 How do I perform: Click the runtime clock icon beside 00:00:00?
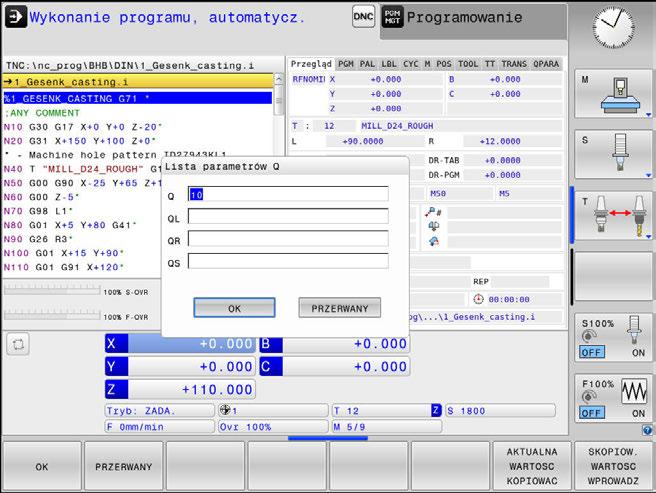478,299
